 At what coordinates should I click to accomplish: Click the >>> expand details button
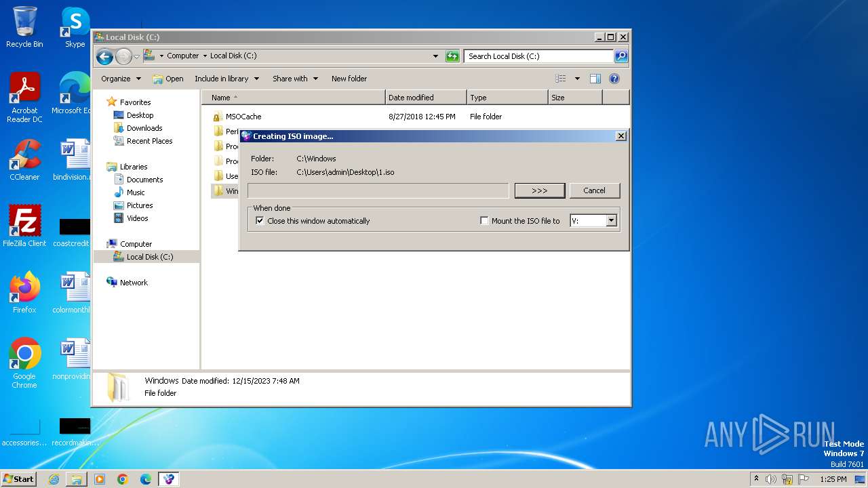coord(540,190)
